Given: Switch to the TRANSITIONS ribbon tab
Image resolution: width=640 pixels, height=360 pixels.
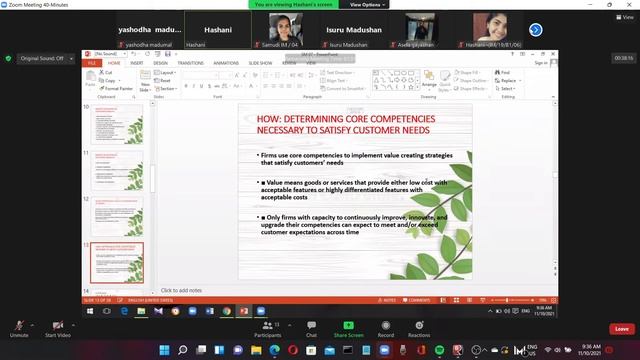Looking at the screenshot, I should pyautogui.click(x=191, y=63).
